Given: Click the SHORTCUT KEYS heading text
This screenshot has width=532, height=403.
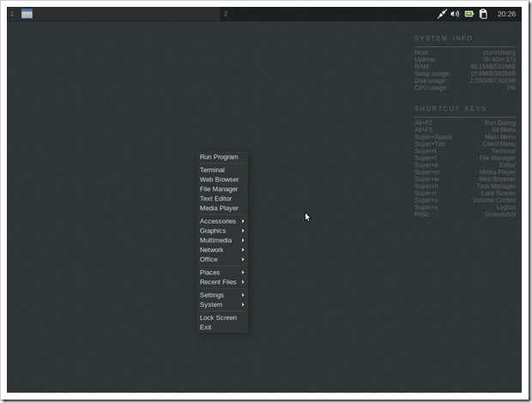Looking at the screenshot, I should [450, 108].
